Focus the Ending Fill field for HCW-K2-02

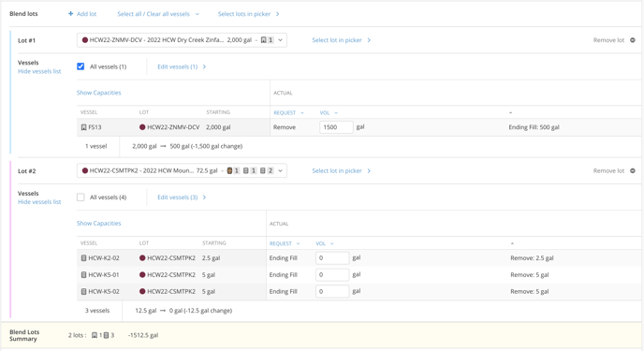[x=332, y=257]
